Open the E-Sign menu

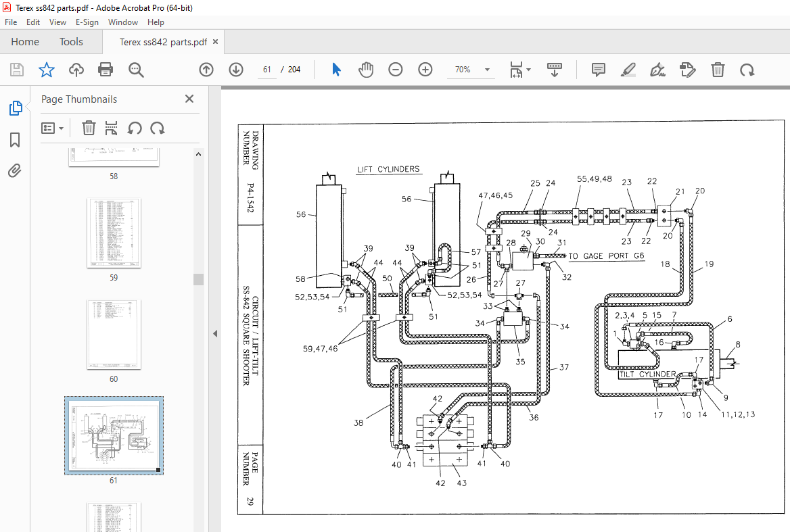click(x=87, y=22)
